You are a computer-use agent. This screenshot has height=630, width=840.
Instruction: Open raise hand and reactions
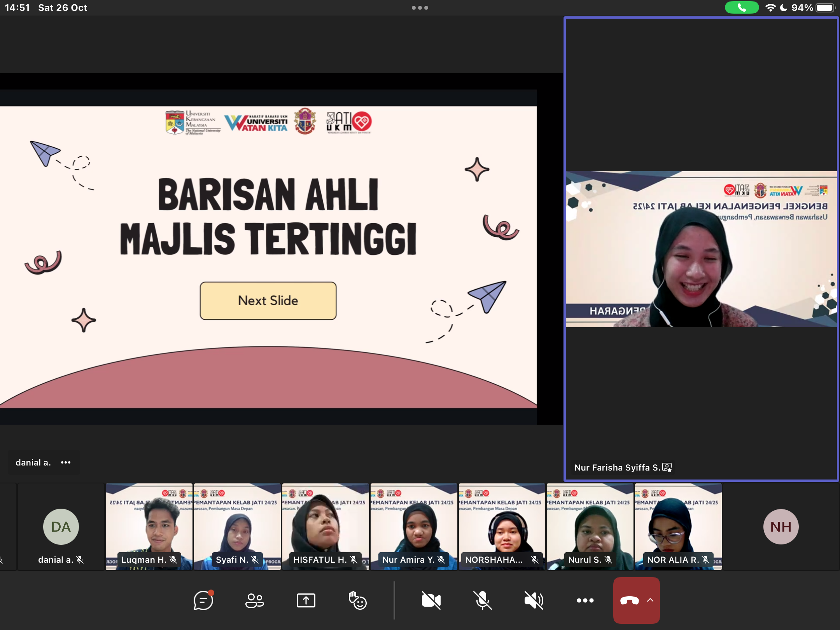tap(357, 600)
